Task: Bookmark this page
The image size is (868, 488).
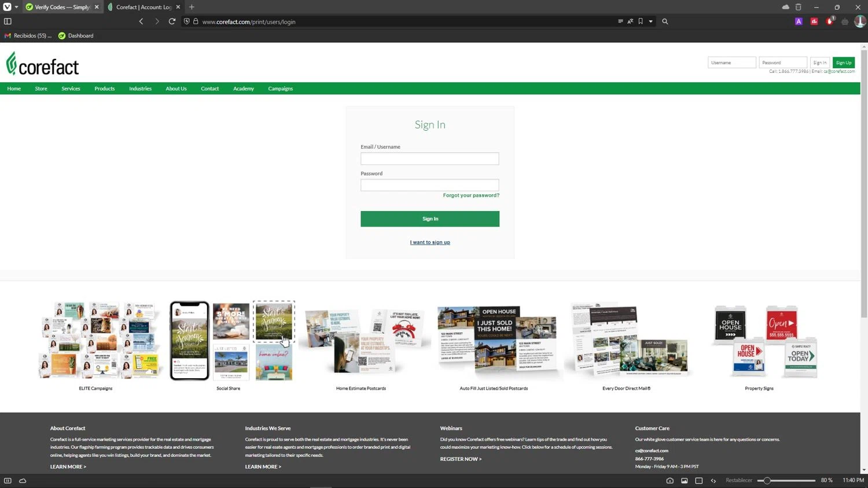Action: click(641, 21)
